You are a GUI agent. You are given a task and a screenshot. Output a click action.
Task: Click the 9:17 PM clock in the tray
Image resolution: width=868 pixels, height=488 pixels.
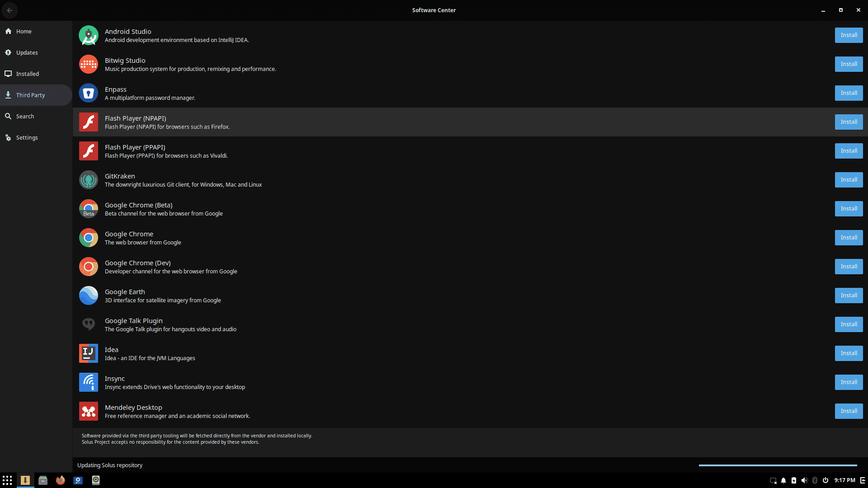(x=844, y=480)
